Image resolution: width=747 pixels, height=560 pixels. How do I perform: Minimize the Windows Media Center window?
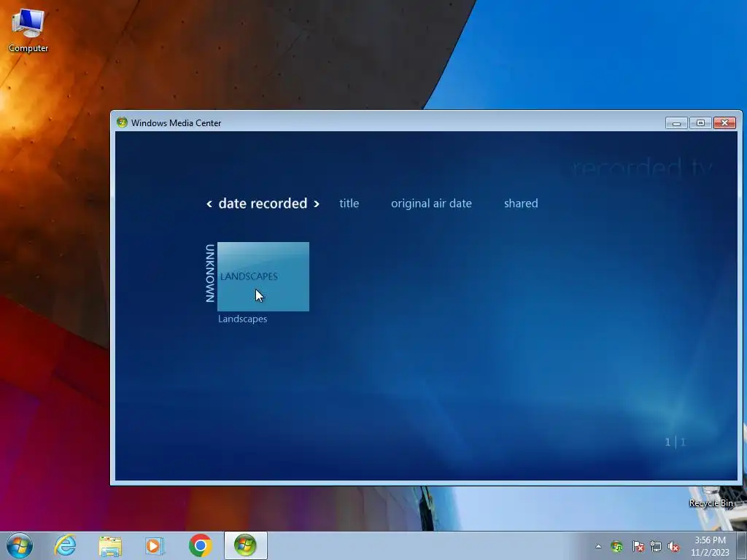coord(676,123)
